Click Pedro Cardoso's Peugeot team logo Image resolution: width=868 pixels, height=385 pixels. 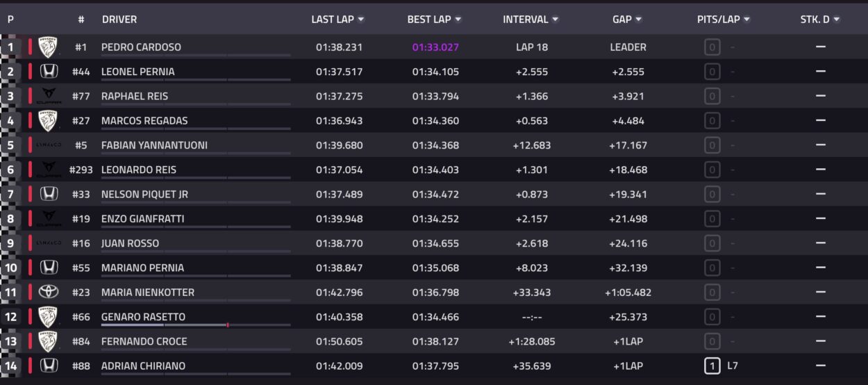(49, 47)
